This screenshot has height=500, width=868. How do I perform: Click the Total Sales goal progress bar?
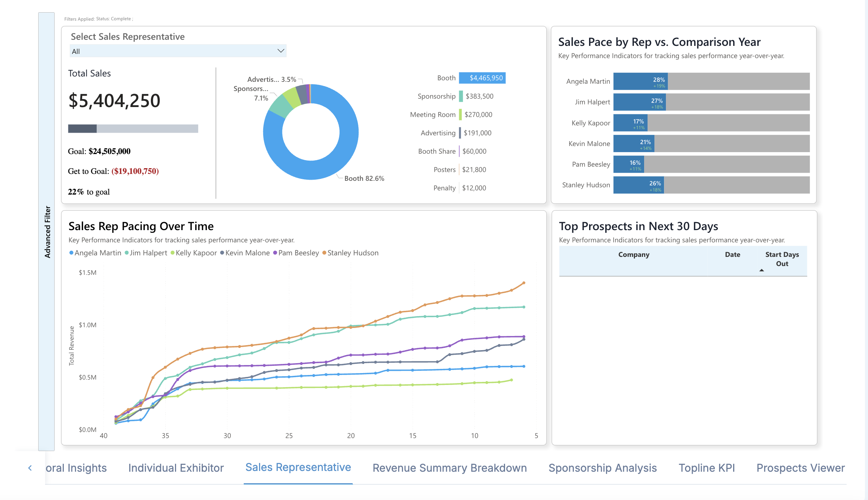click(x=133, y=128)
